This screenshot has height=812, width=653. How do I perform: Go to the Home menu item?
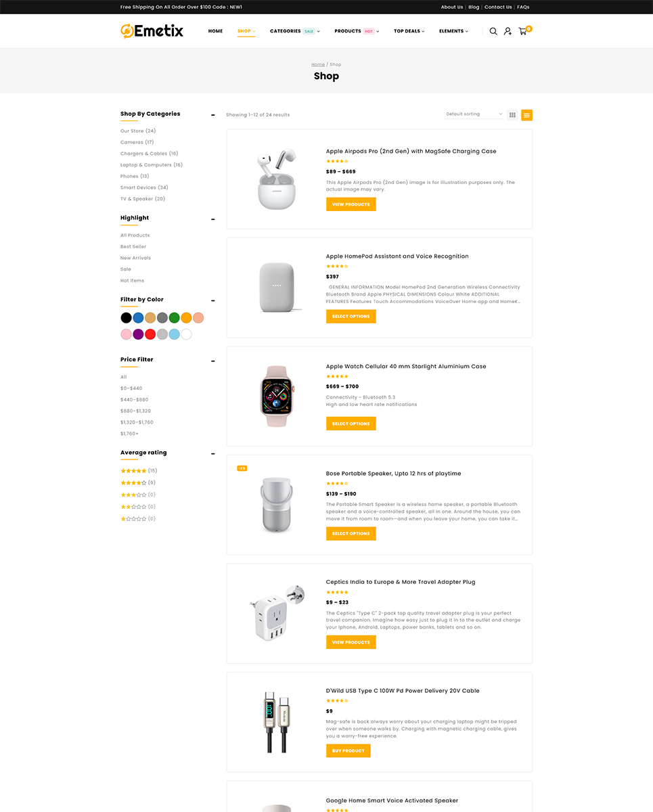[x=215, y=31]
